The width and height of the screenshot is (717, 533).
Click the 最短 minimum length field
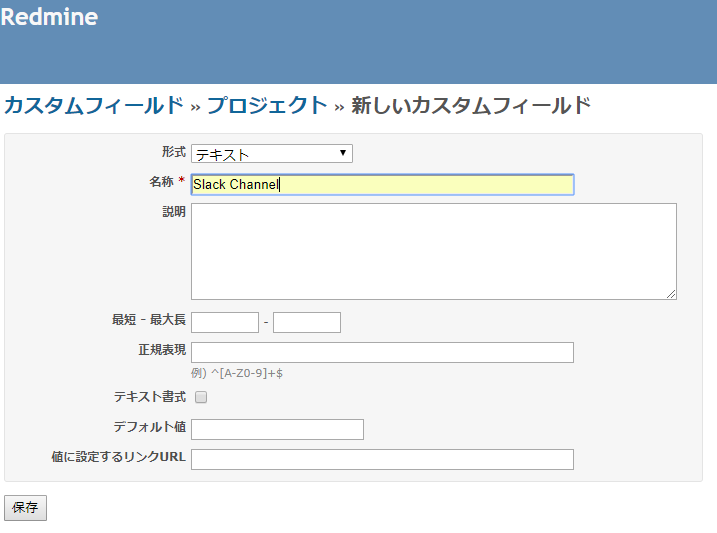225,322
